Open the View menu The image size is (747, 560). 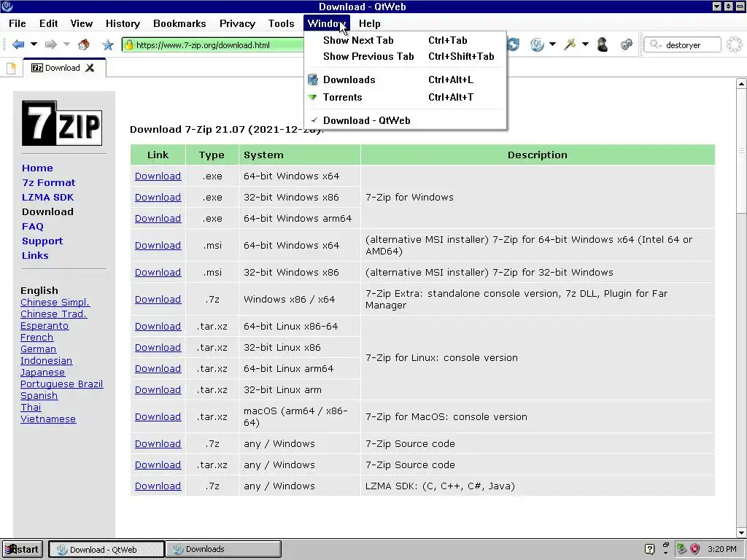pos(82,23)
